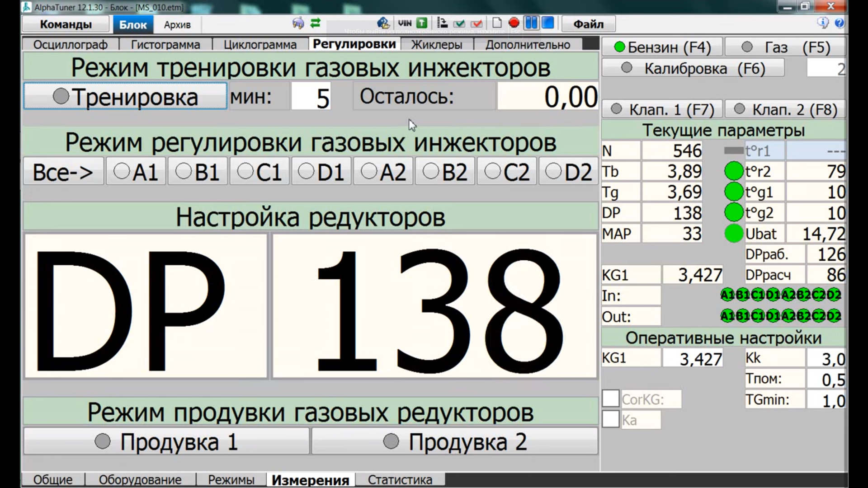Click the blank new document icon
The width and height of the screenshot is (868, 488).
[497, 23]
